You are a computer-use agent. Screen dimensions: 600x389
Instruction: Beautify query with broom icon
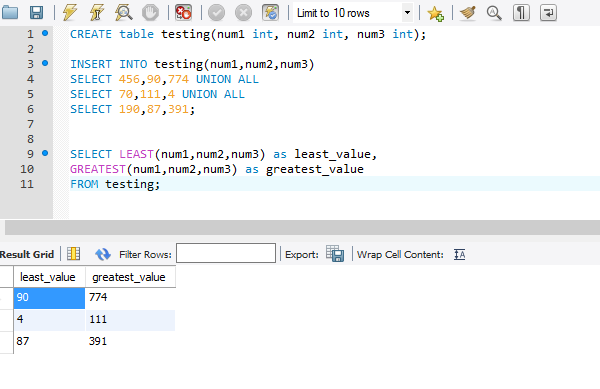[x=468, y=13]
